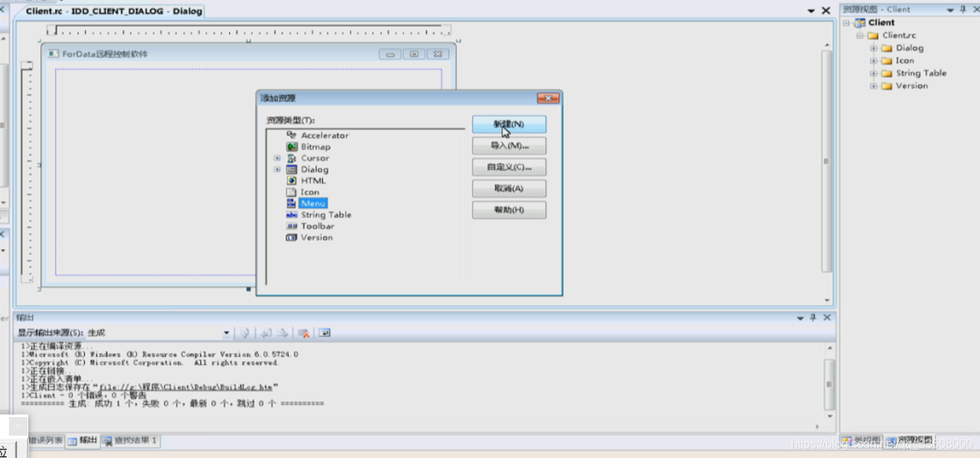Click the ForData dialog title bar in editor

(x=250, y=54)
